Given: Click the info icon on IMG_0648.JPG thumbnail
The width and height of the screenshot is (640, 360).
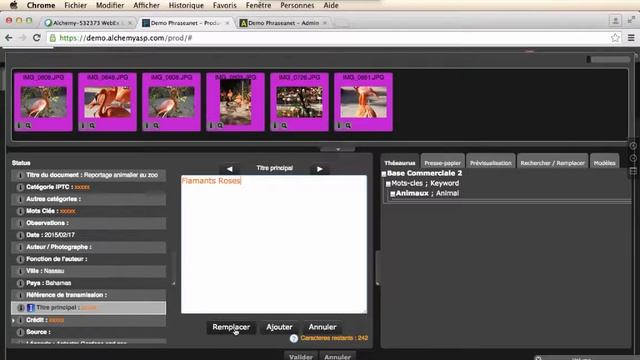Looking at the screenshot, I should (83, 126).
